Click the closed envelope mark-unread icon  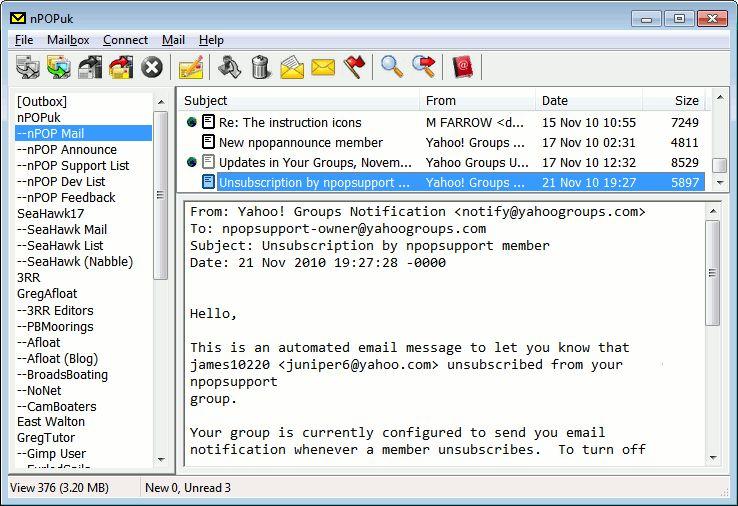pos(323,67)
